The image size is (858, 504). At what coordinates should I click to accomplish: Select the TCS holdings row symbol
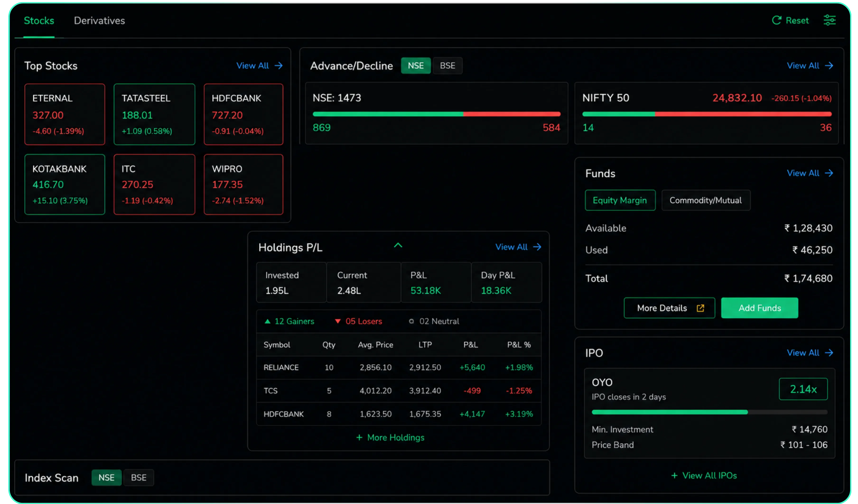[x=270, y=391]
